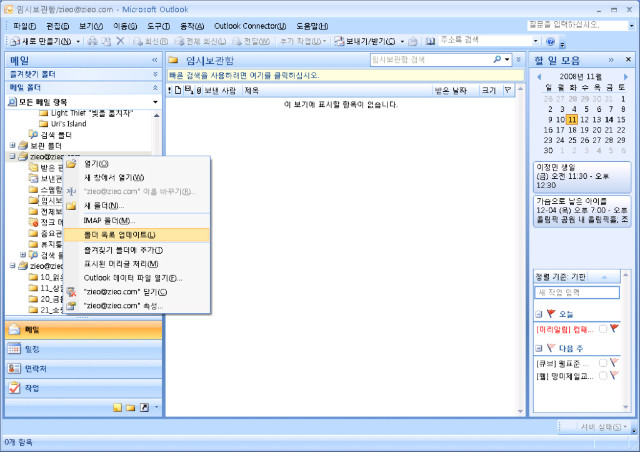
Task: Collapse the Mail Folders (메일 폴더) section
Action: tap(155, 87)
